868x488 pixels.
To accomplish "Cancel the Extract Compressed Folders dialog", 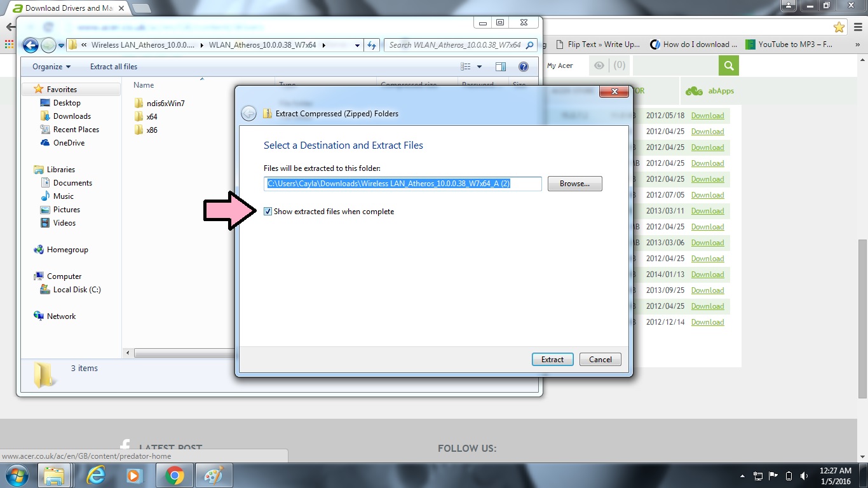I will tap(600, 360).
